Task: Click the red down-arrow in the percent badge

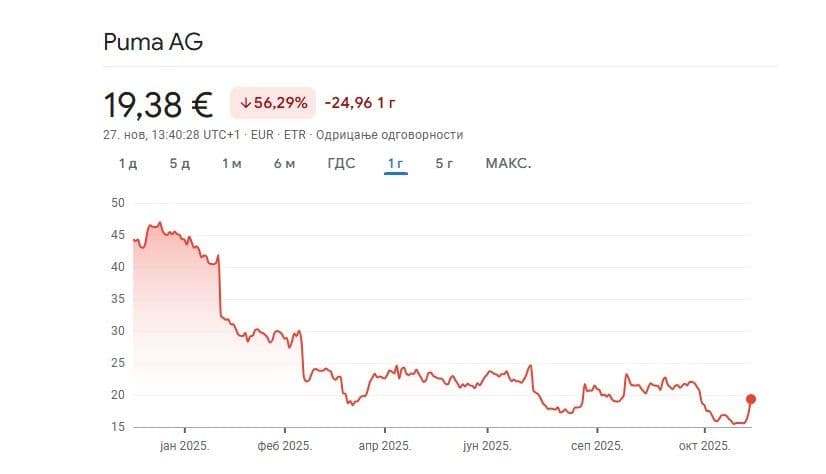Action: [x=244, y=102]
